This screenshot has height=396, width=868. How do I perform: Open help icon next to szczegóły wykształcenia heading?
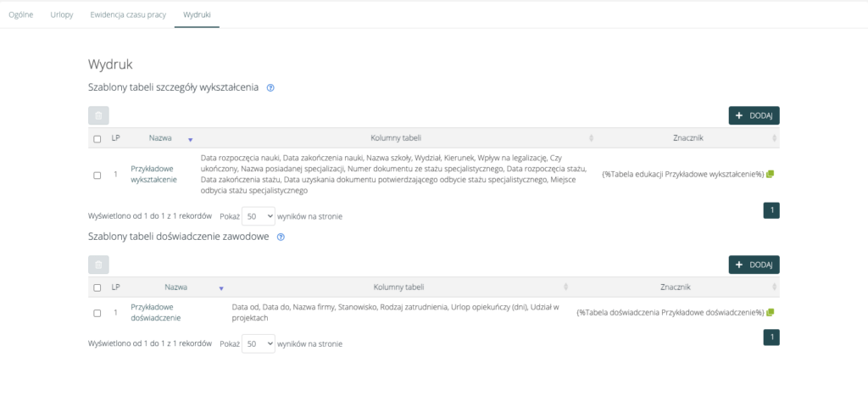pyautogui.click(x=270, y=88)
